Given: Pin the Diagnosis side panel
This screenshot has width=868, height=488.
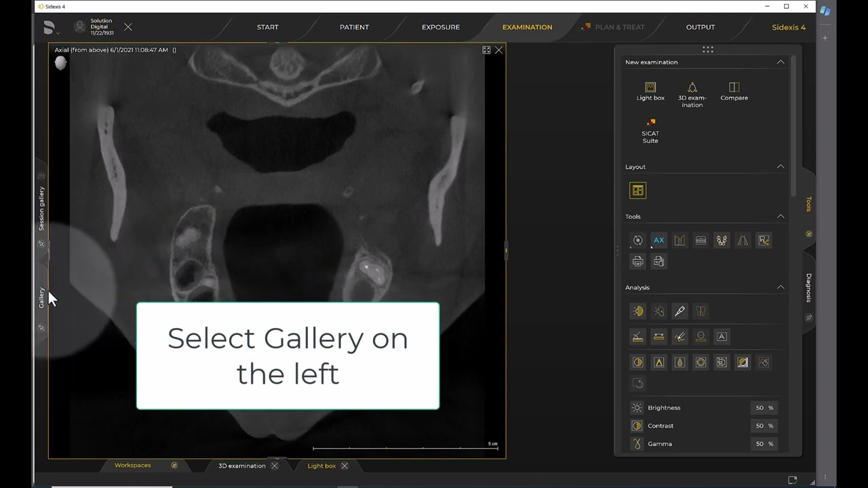Looking at the screenshot, I should (808, 317).
